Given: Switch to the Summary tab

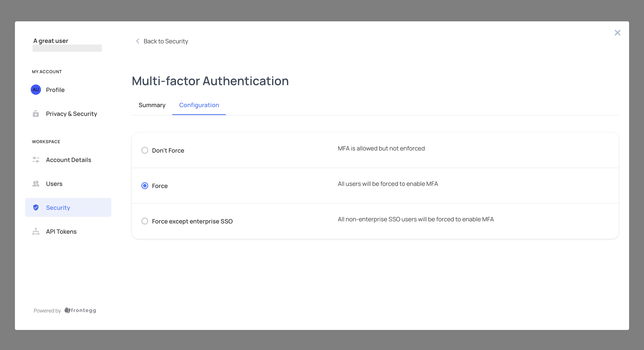Looking at the screenshot, I should (152, 105).
